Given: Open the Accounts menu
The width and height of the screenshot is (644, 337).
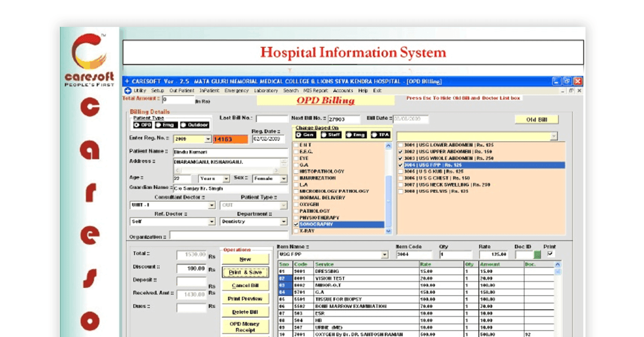Looking at the screenshot, I should [343, 91].
